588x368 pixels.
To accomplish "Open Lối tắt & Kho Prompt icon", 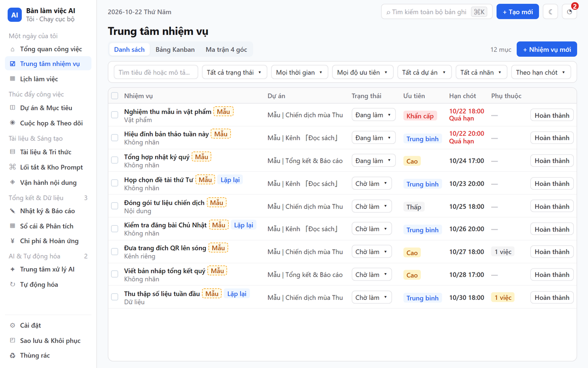I will pyautogui.click(x=13, y=167).
